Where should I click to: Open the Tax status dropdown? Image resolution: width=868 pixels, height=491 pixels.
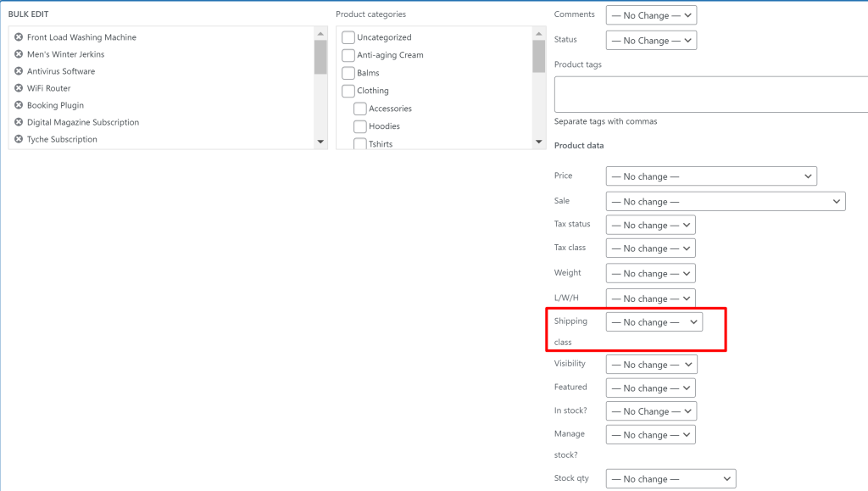click(650, 226)
